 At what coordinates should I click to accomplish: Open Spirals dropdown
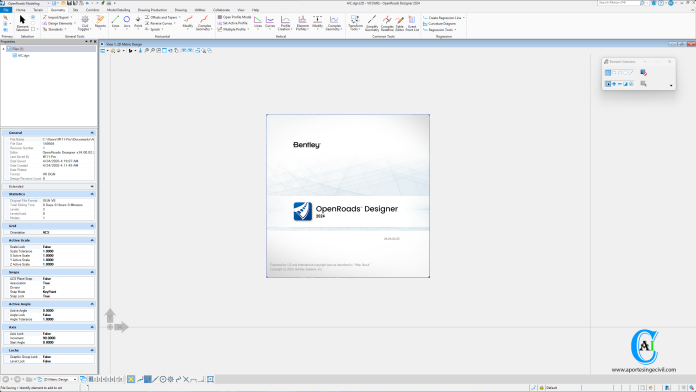[x=154, y=29]
